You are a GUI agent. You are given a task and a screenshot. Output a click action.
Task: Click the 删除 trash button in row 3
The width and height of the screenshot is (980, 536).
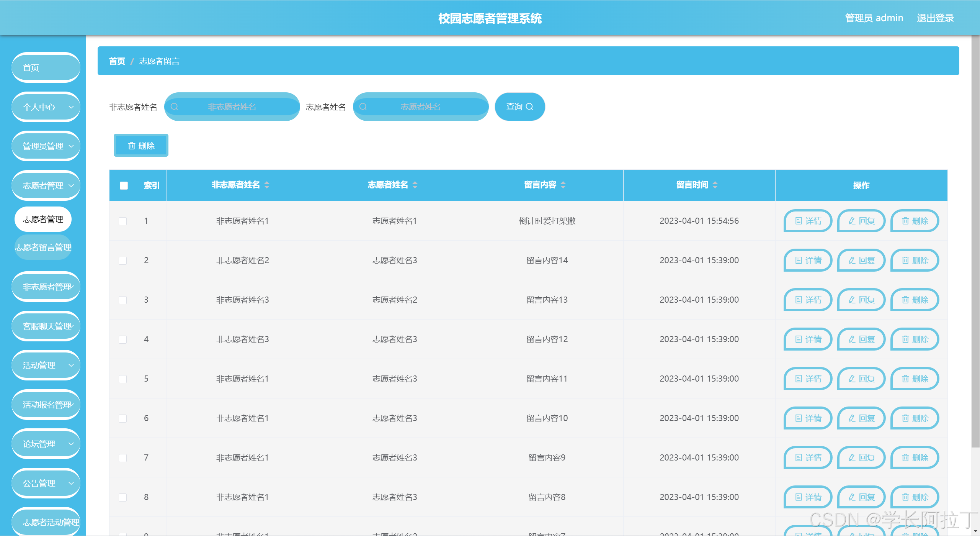point(915,300)
